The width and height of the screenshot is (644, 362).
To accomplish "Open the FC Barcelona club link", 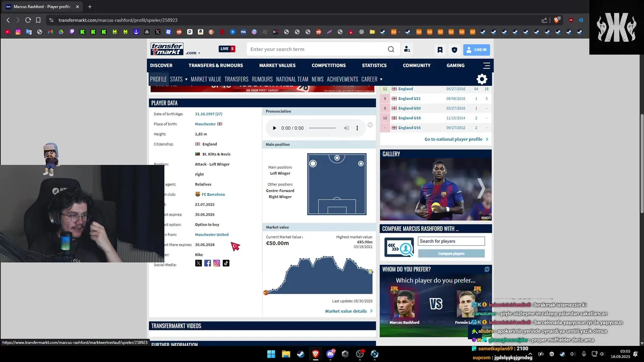I will click(213, 194).
